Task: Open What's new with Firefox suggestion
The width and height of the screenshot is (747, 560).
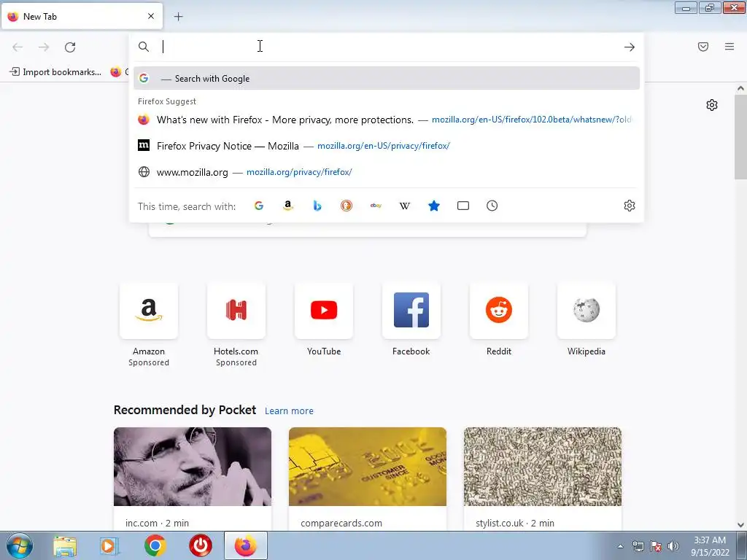Action: tap(387, 120)
